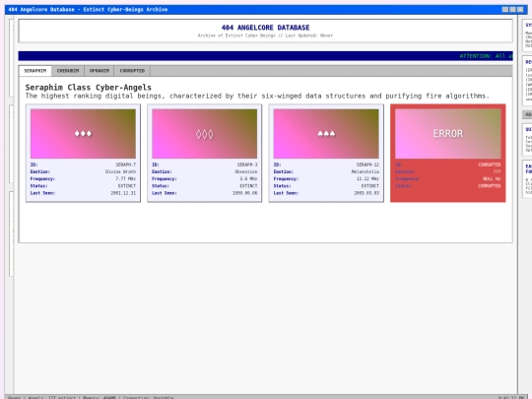Screen dimensions: 532x399
Task: Minimize the Angelcore Database window
Action: (505, 10)
